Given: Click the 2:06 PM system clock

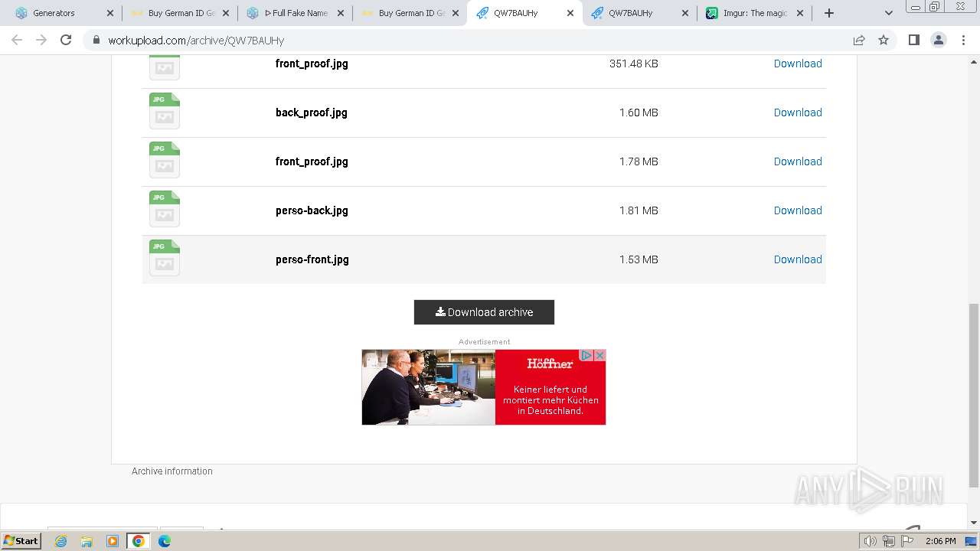Looking at the screenshot, I should pos(940,541).
